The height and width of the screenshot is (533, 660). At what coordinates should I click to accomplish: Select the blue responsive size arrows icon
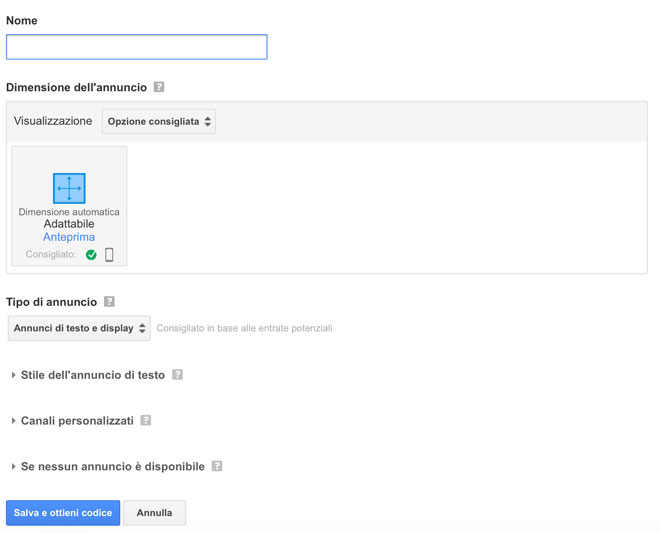click(x=69, y=188)
